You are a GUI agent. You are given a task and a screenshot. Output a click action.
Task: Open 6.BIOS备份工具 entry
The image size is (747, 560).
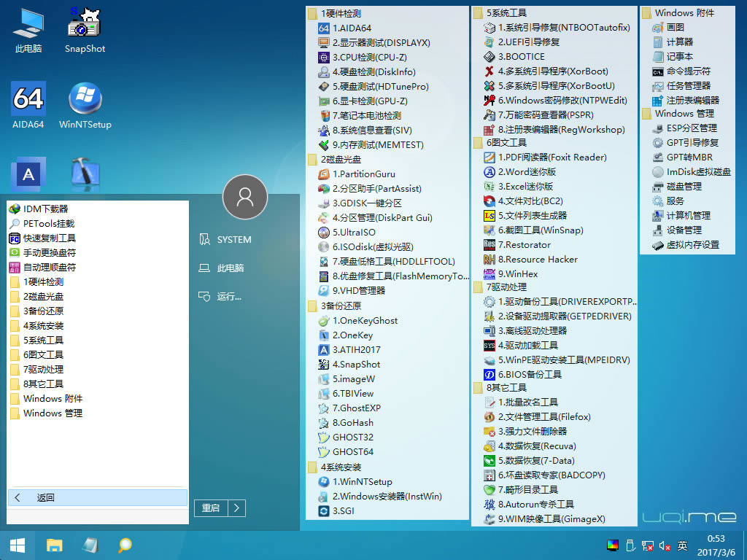coord(522,374)
